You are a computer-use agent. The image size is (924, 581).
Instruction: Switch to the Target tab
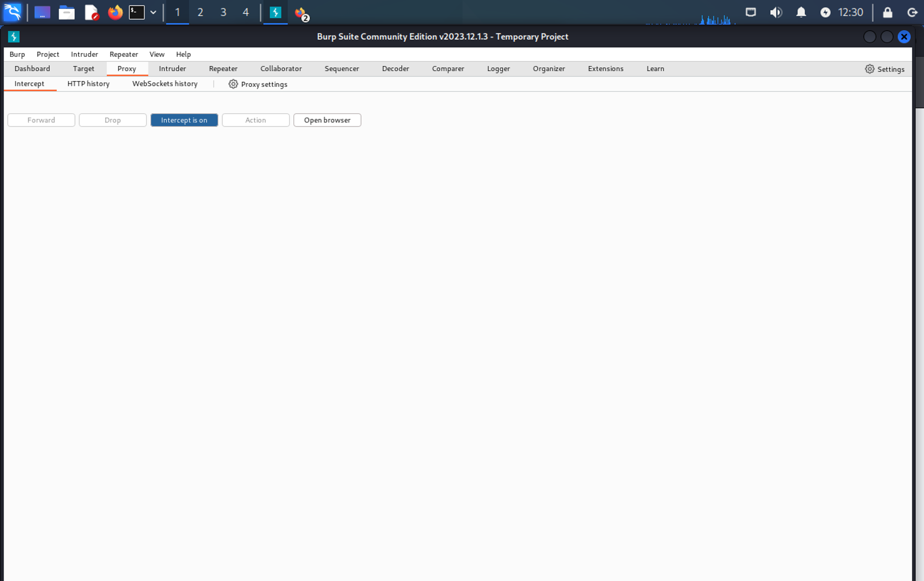point(84,68)
